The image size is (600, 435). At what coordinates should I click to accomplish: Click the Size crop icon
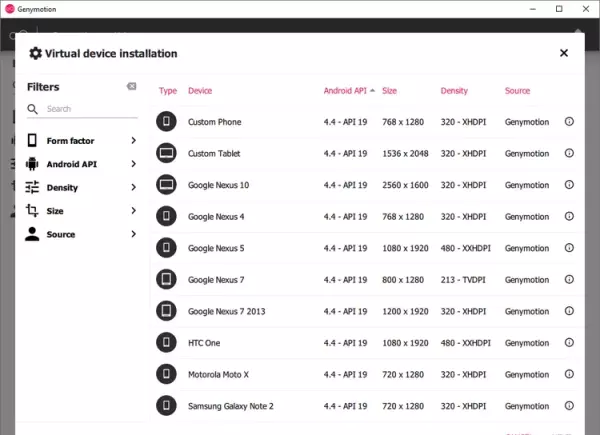click(x=32, y=210)
